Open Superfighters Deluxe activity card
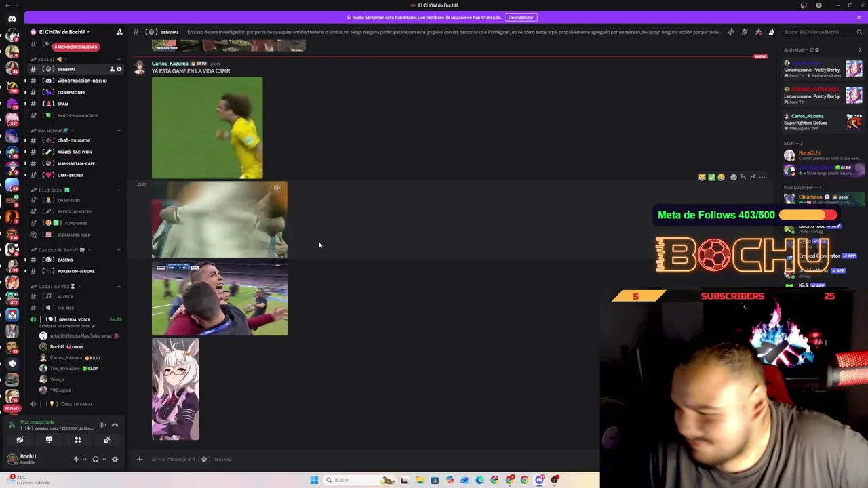 coord(823,121)
